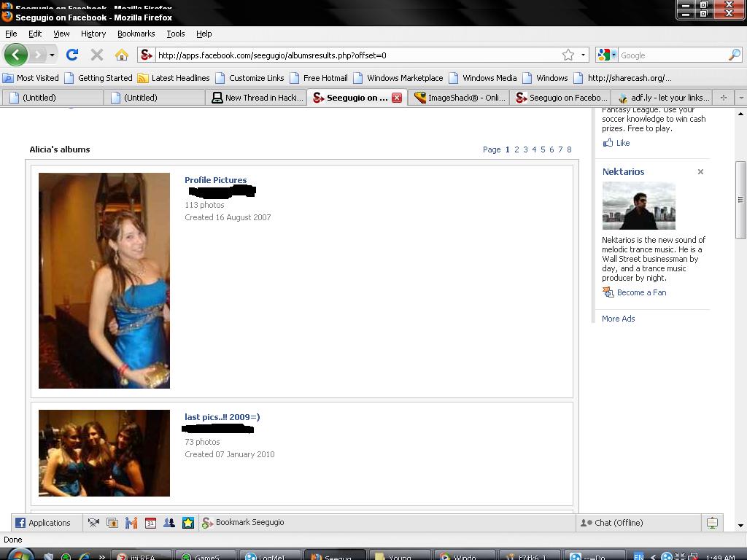Click the calendar icon in Facebook bar

(x=150, y=522)
